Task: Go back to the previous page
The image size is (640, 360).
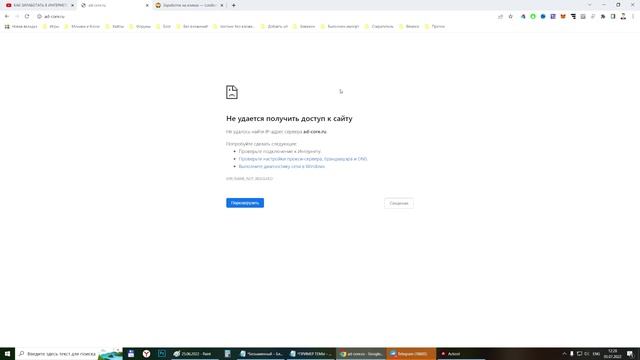Action: [7, 16]
